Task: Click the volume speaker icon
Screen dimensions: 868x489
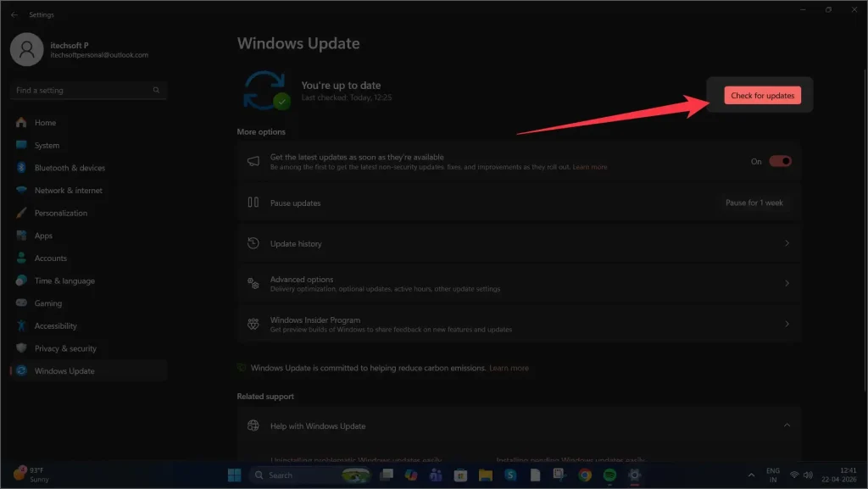Action: click(x=808, y=475)
